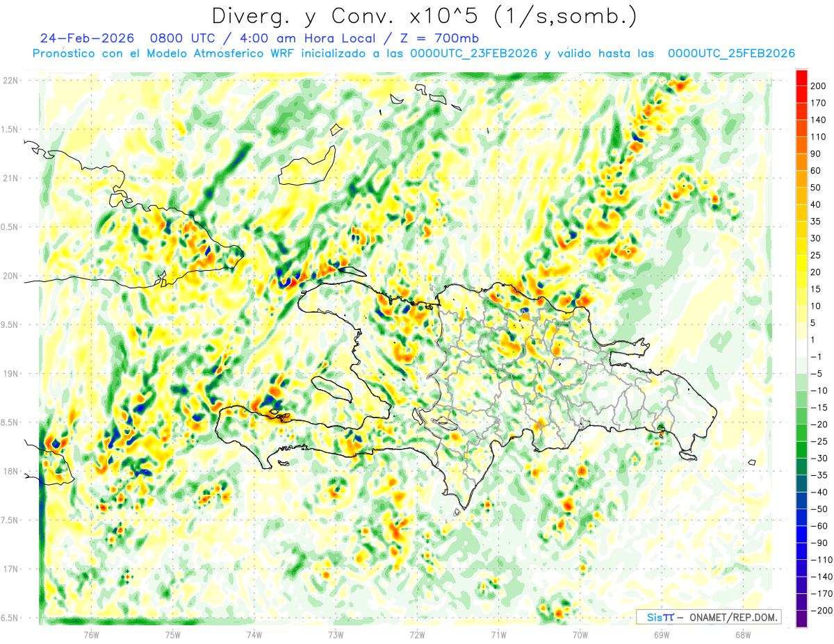The image size is (834, 644).
Task: Click the '6.5N' latitude label
Action: (x=10, y=618)
